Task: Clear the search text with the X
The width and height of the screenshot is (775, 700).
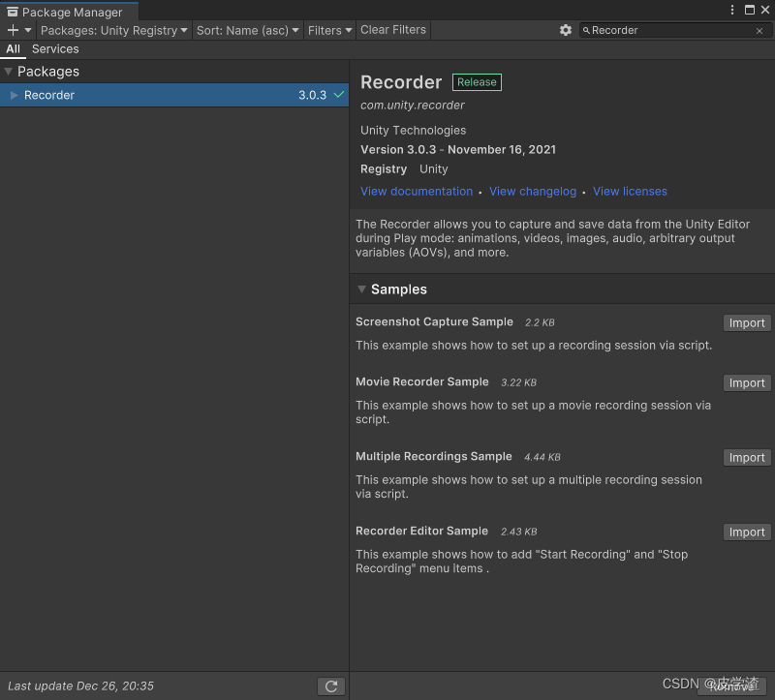Action: (759, 31)
